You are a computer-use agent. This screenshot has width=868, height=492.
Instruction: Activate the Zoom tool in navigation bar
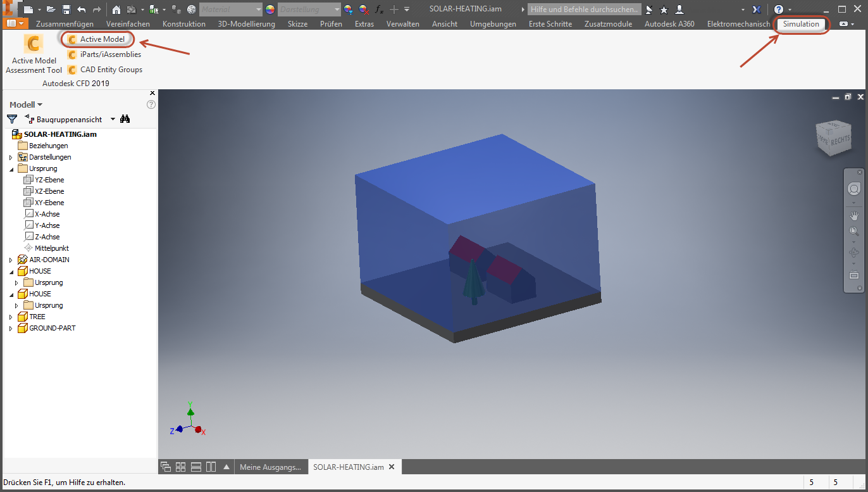click(x=854, y=232)
